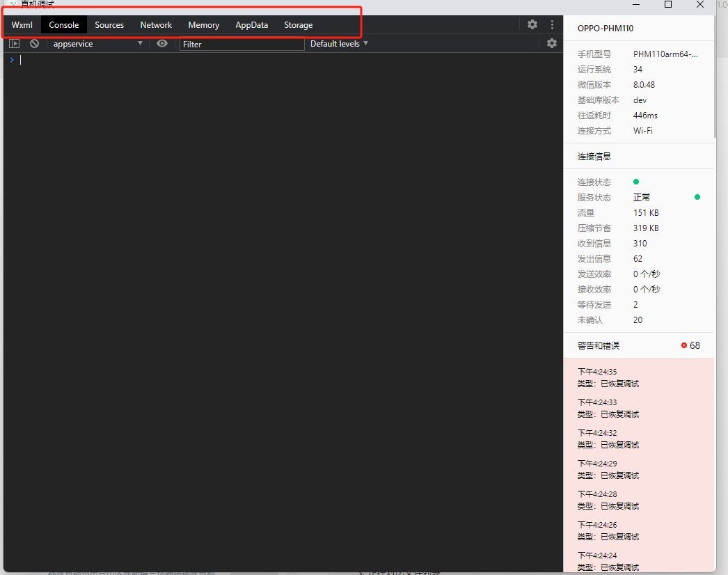Expand the appservice context dropdown
This screenshot has width=728, height=575.
coord(97,44)
